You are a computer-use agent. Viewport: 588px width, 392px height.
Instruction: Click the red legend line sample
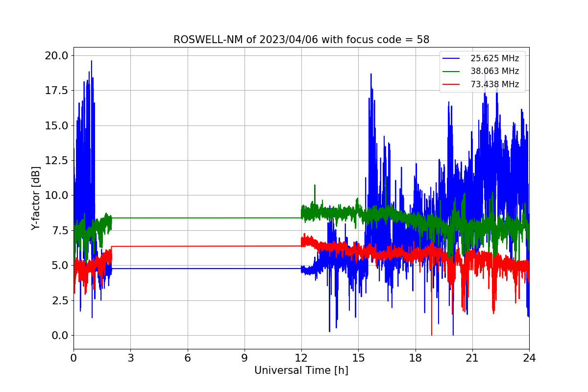(x=451, y=85)
